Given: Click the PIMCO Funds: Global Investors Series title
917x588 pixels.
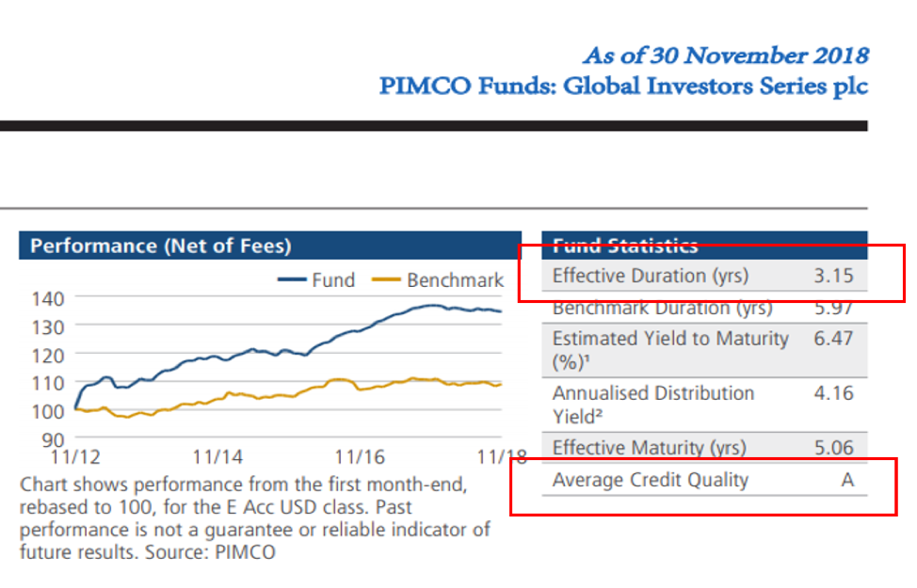Looking at the screenshot, I should tap(623, 87).
